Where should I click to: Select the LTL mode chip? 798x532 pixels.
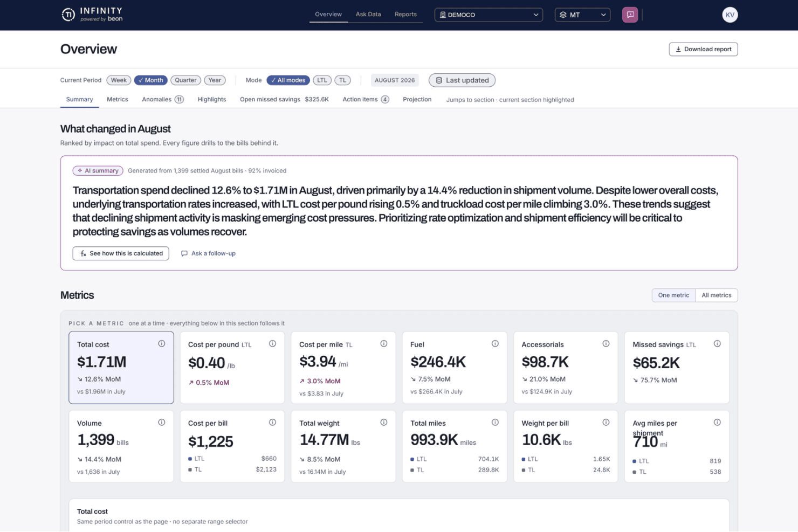click(x=322, y=80)
